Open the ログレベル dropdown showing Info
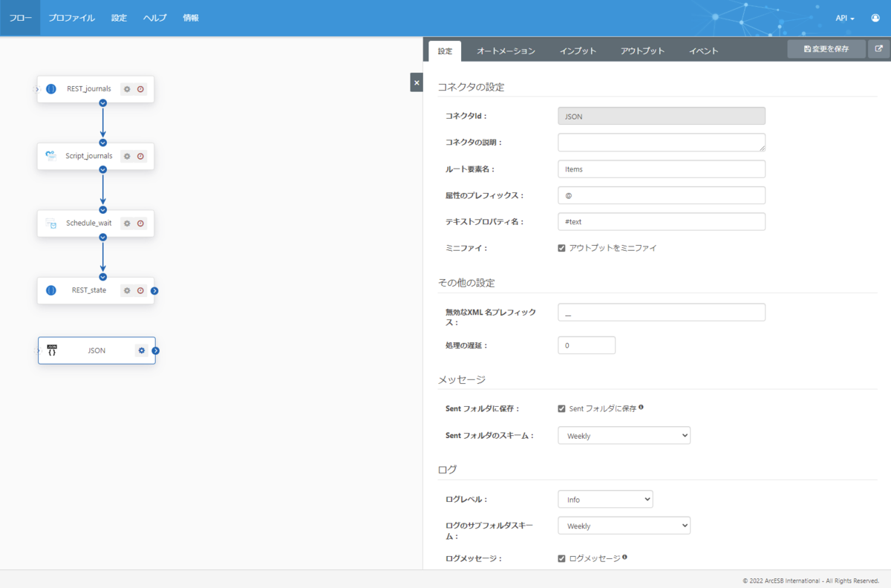 tap(605, 498)
